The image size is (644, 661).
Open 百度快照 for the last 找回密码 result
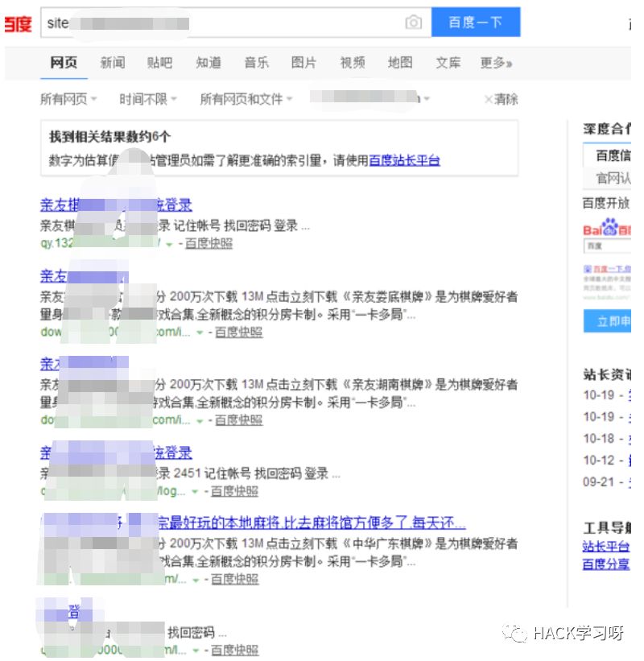pos(235,650)
